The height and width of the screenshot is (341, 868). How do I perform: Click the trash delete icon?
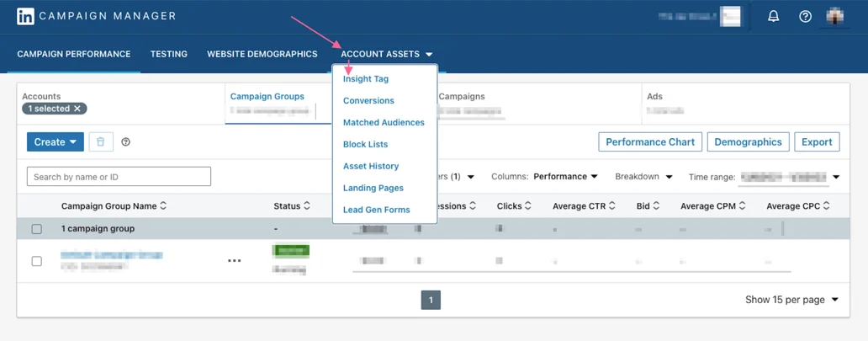point(101,142)
